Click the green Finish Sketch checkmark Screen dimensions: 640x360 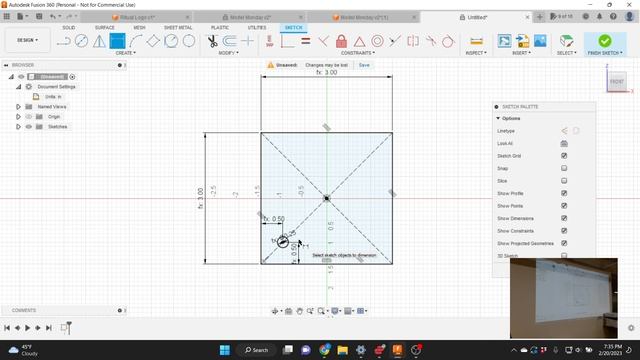pos(604,41)
